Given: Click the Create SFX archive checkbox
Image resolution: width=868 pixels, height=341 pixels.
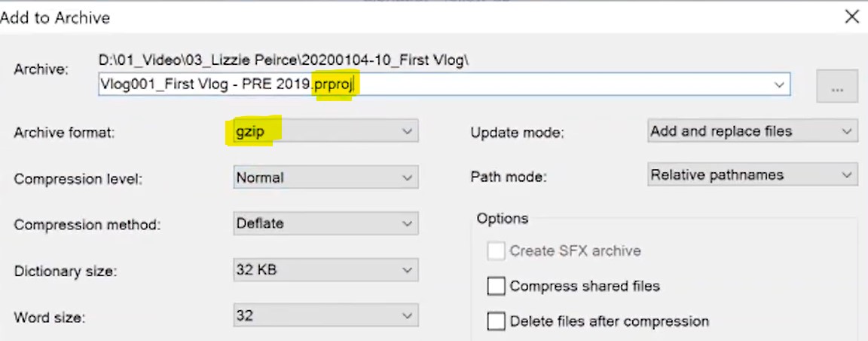Looking at the screenshot, I should pyautogui.click(x=496, y=251).
